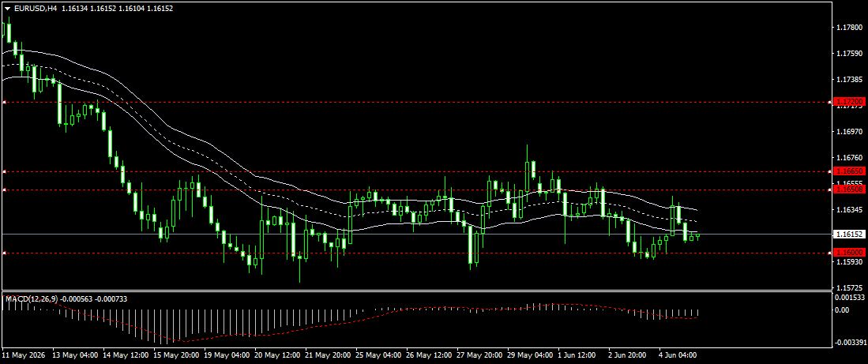
Task: Click the 19 May 04:00 time label
Action: coord(227,354)
